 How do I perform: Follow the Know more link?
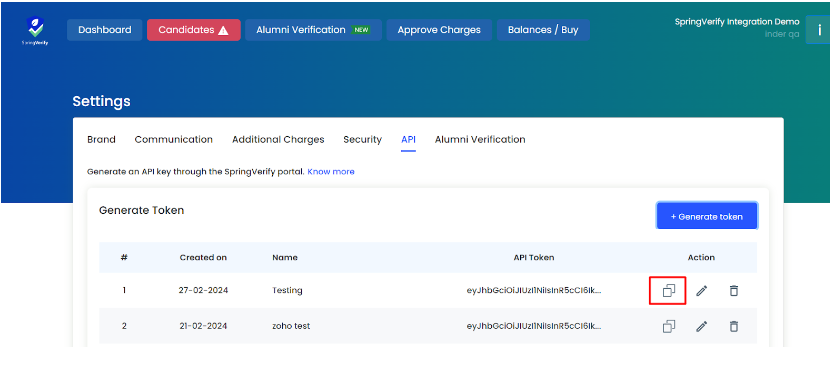tap(331, 172)
